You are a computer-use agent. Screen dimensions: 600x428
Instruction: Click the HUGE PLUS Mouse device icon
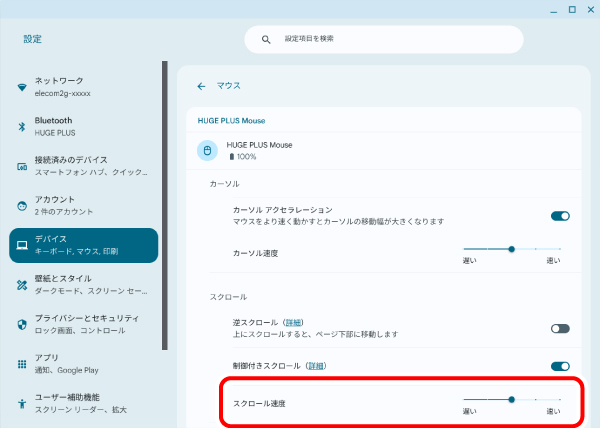[208, 151]
